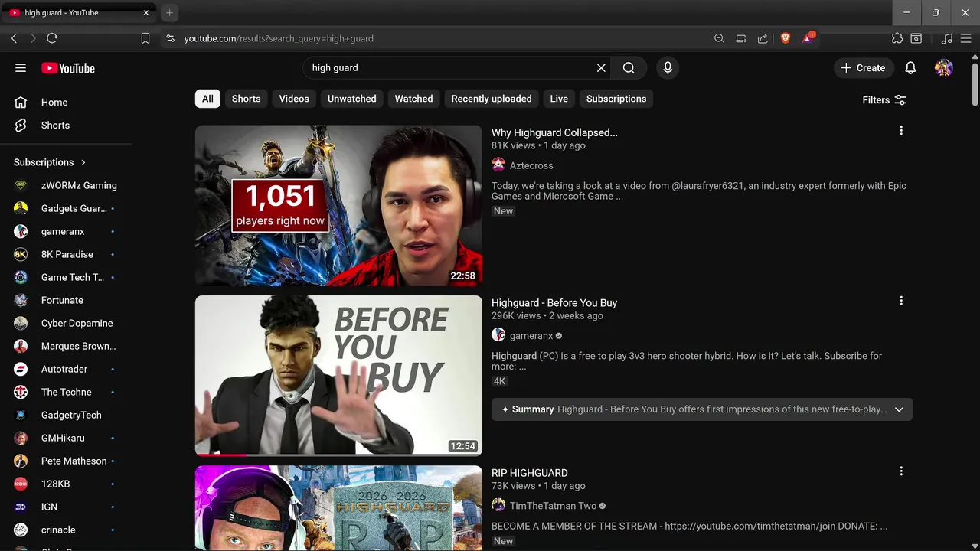Open the RIP HIGHGUARD title link
This screenshot has width=980, height=551.
(530, 473)
